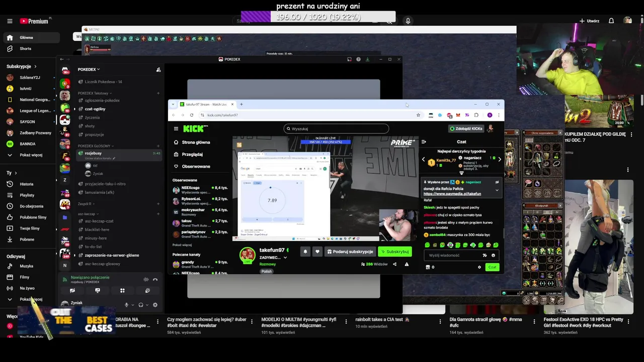Click green Subskrybuj button
This screenshot has height=362, width=644.
[x=395, y=251]
